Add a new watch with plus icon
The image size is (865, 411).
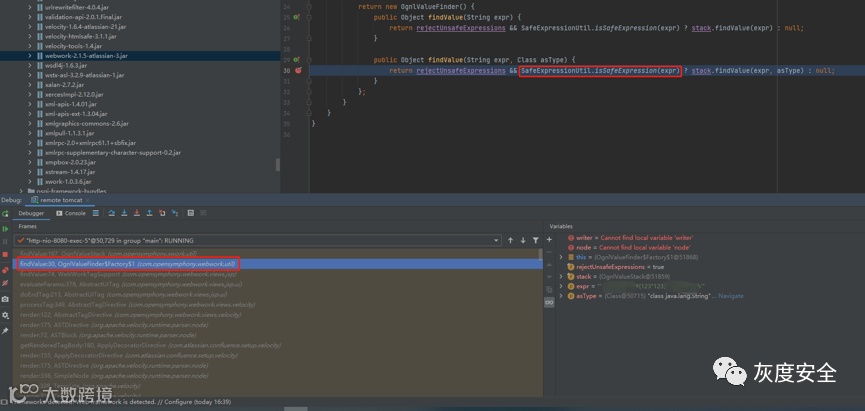tap(549, 240)
